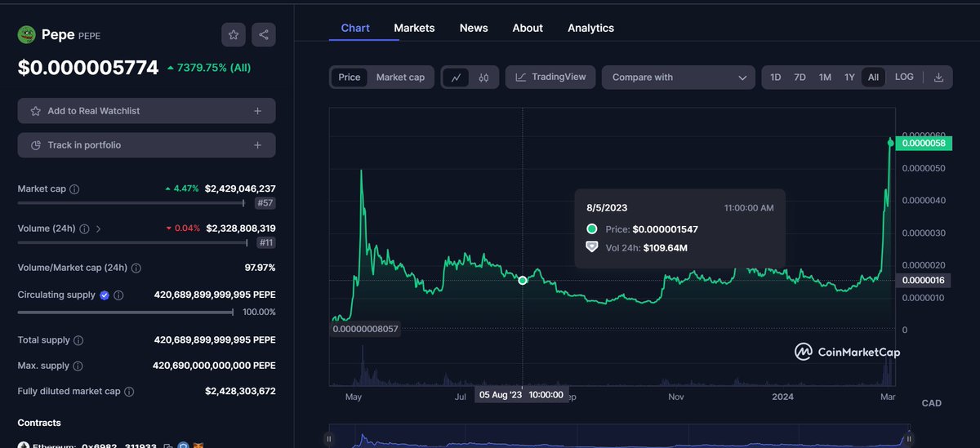Click the MetaMask fox icon in Contracts
This screenshot has width=980, height=448.
(198, 446)
